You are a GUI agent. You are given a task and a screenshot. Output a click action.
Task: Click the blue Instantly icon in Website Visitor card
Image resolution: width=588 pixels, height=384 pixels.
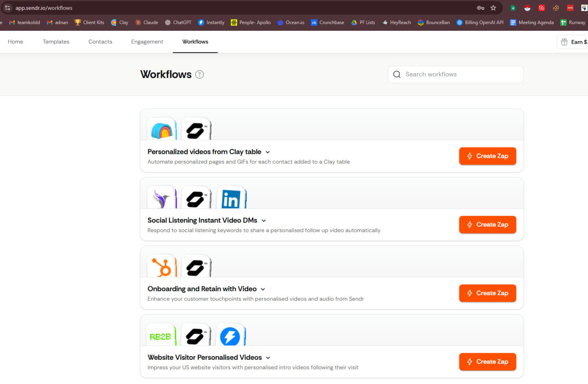click(230, 336)
